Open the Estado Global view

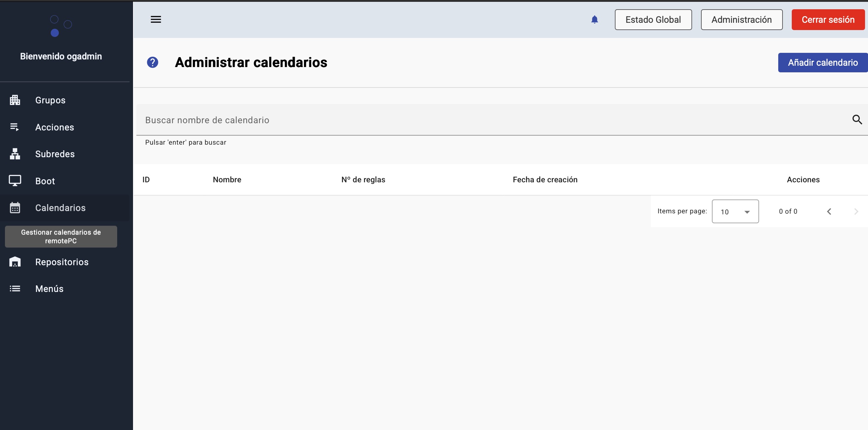[653, 19]
